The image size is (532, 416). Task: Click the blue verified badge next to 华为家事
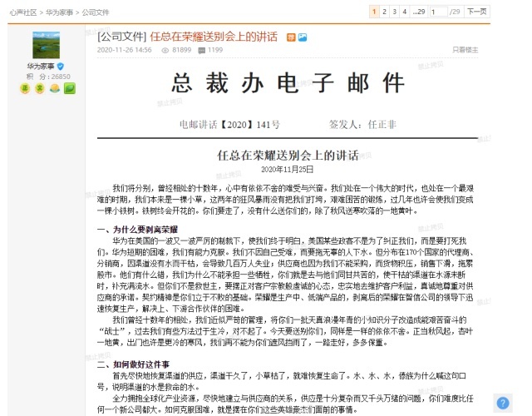pos(61,66)
